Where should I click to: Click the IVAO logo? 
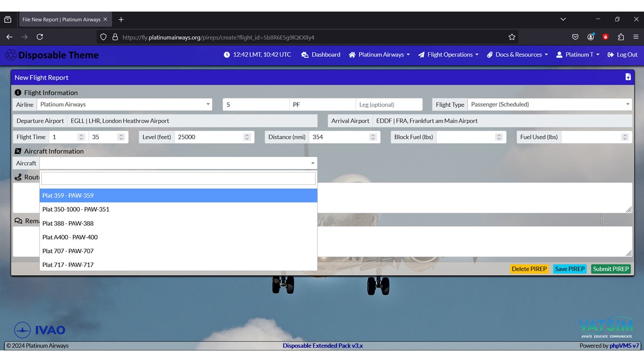tap(40, 330)
